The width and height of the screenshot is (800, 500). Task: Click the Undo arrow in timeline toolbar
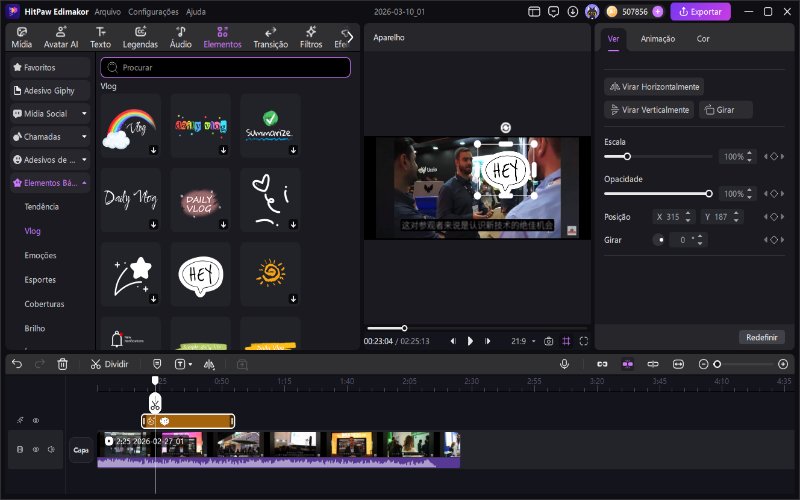[x=17, y=364]
